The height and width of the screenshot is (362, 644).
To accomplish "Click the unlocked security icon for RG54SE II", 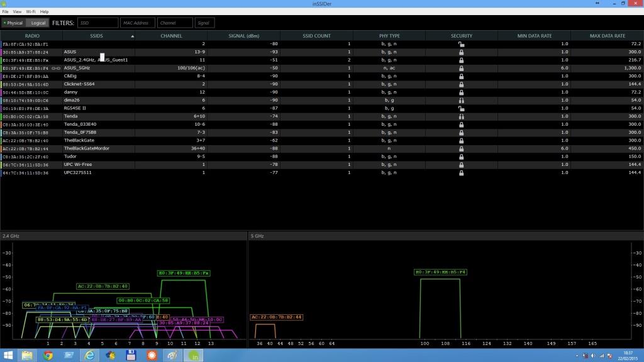I will point(461,108).
